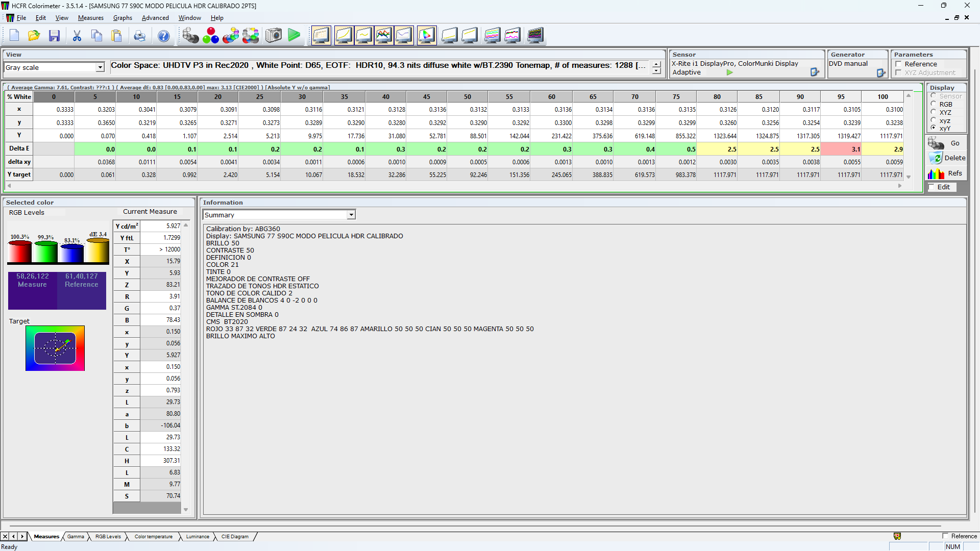
Task: Select the xyz radio button under Display
Action: [934, 120]
